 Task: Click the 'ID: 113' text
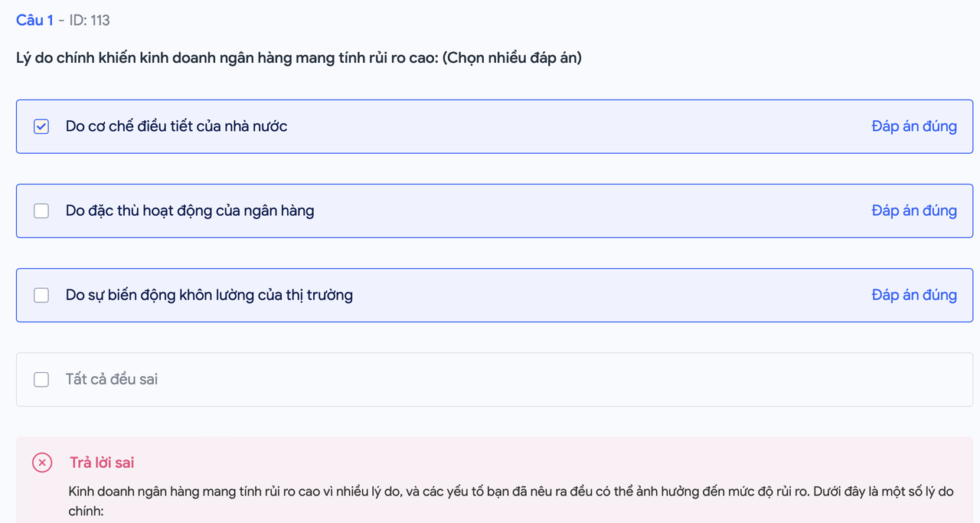(x=90, y=21)
